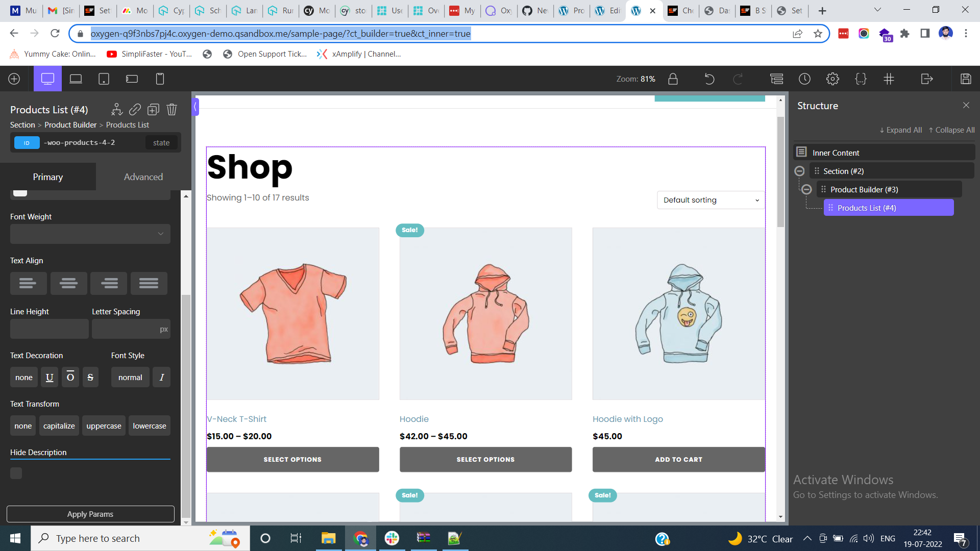This screenshot has width=980, height=551.
Task: Open the builder settings gear icon
Action: tap(832, 79)
